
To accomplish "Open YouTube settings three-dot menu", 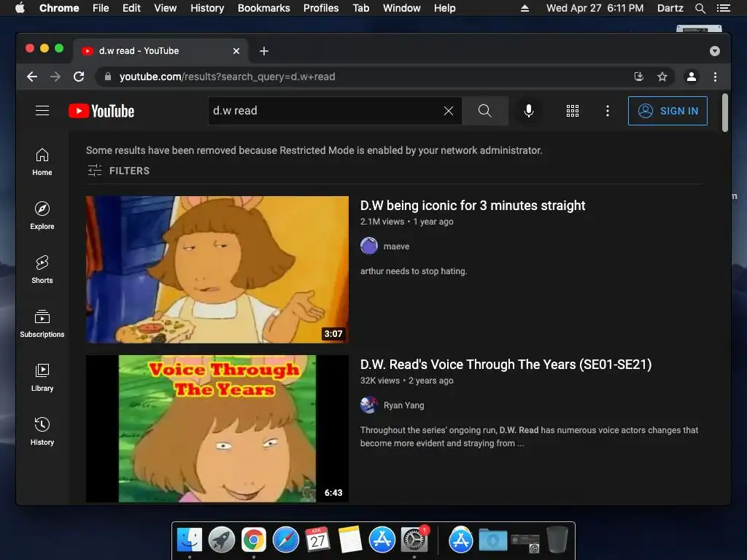I will click(607, 111).
